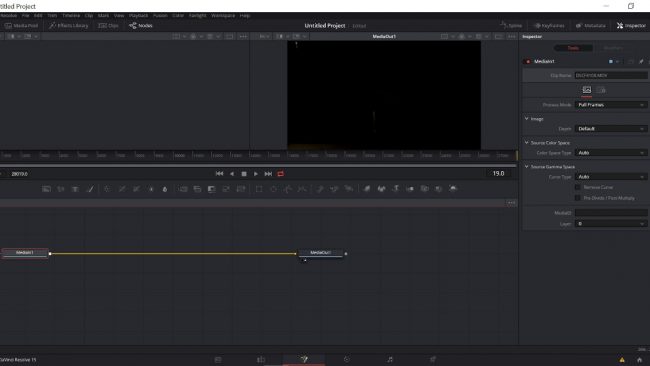Add a Polygon mask tool
Image resolution: width=650 pixels, height=366 pixels.
click(288, 189)
